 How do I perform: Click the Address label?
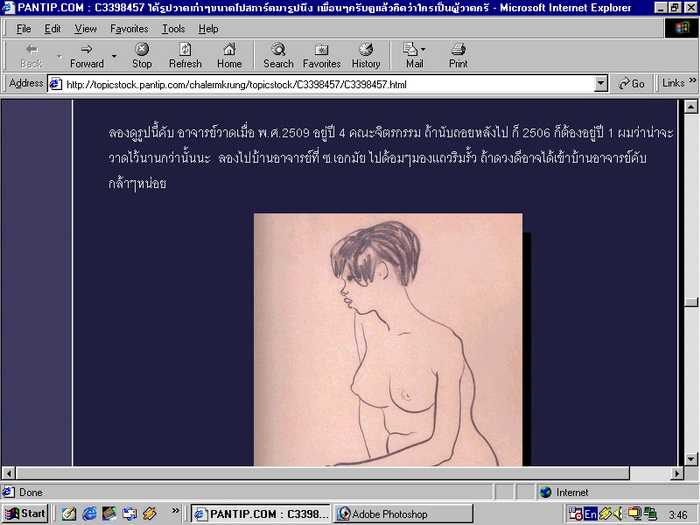tap(26, 83)
